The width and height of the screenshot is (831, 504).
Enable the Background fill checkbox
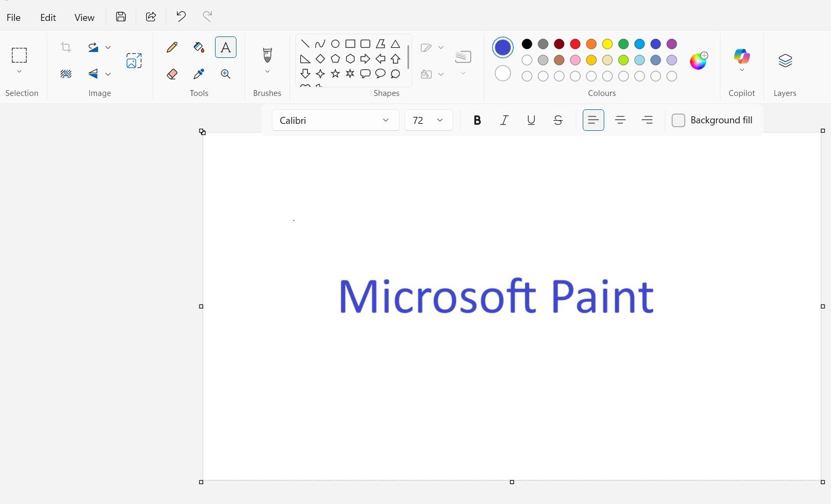click(678, 120)
